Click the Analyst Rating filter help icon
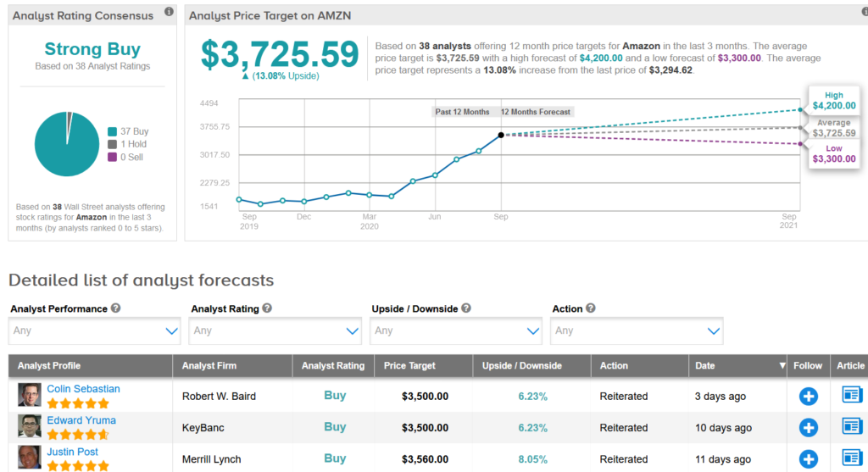Screen dimensions: 868x472 pos(267,308)
